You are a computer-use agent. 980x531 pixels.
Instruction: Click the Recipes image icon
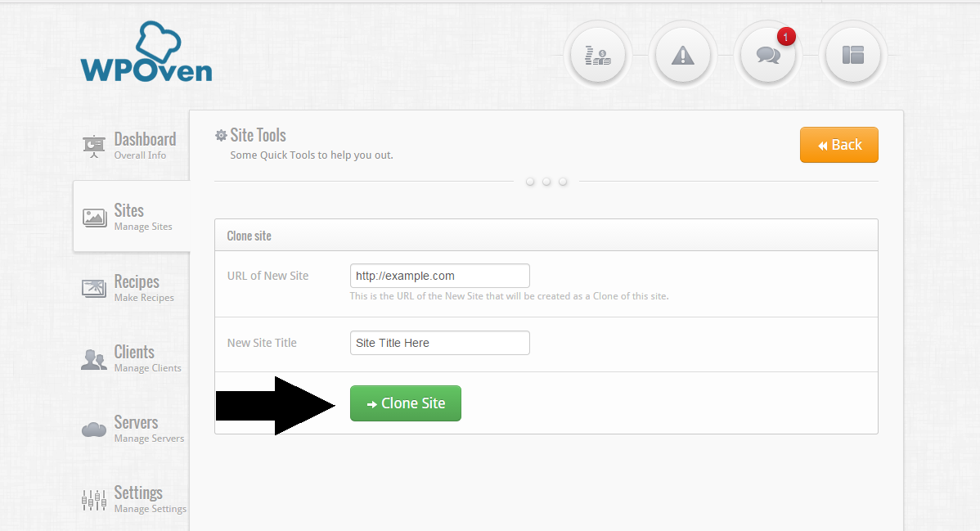94,288
